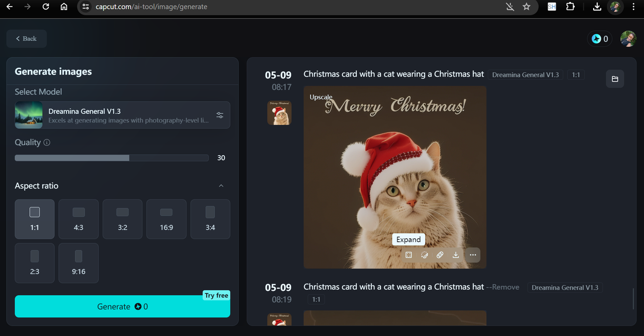Click the Expand icon on the cat image

point(409,255)
